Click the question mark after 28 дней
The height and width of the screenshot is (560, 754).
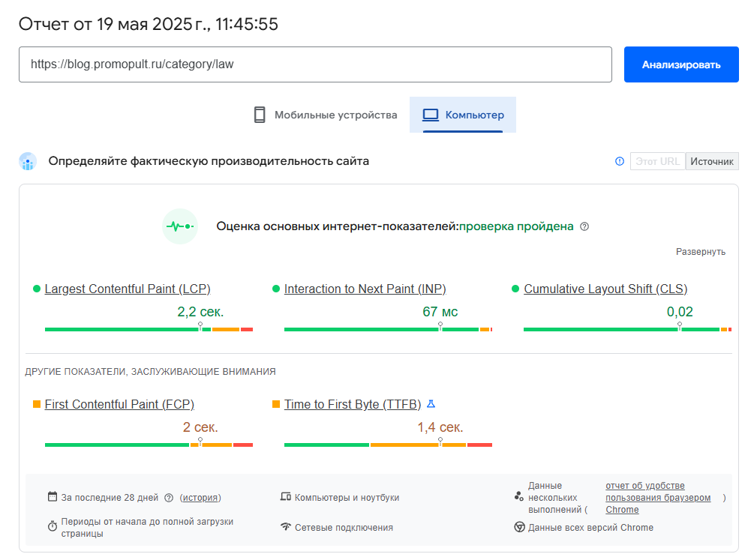point(169,498)
